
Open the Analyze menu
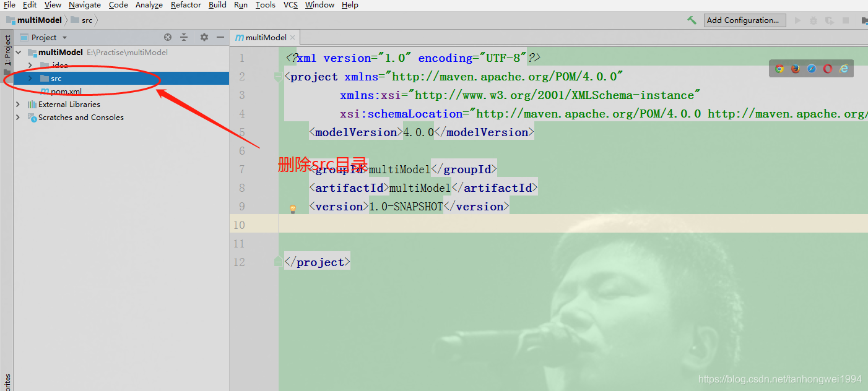click(149, 5)
